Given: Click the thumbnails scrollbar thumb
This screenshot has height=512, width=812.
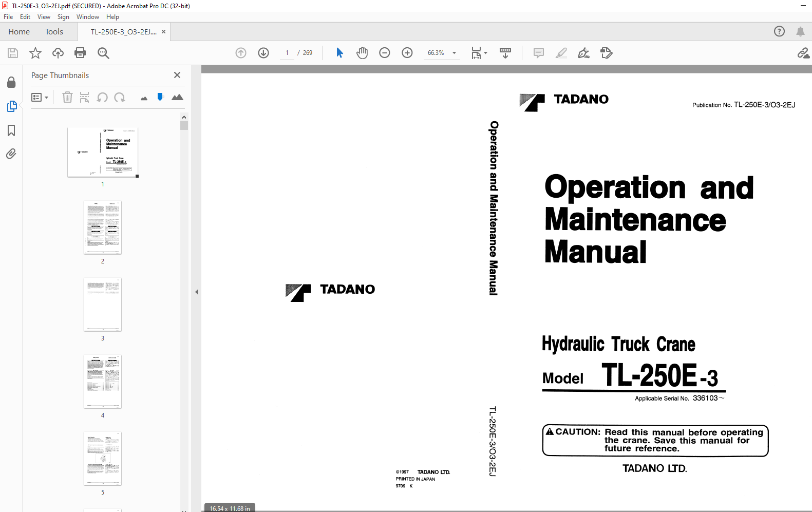Looking at the screenshot, I should click(x=184, y=126).
